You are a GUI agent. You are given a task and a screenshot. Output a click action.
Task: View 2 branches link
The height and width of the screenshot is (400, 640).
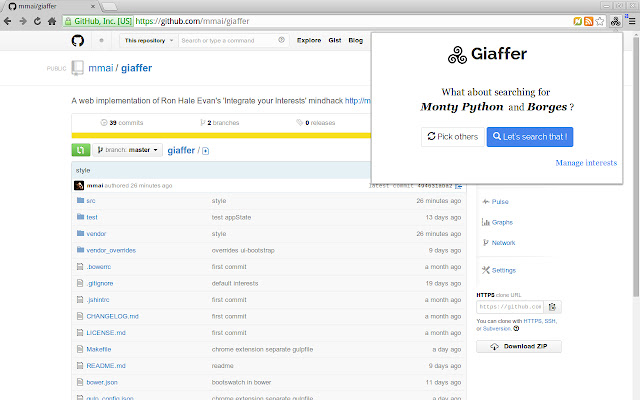pos(220,123)
